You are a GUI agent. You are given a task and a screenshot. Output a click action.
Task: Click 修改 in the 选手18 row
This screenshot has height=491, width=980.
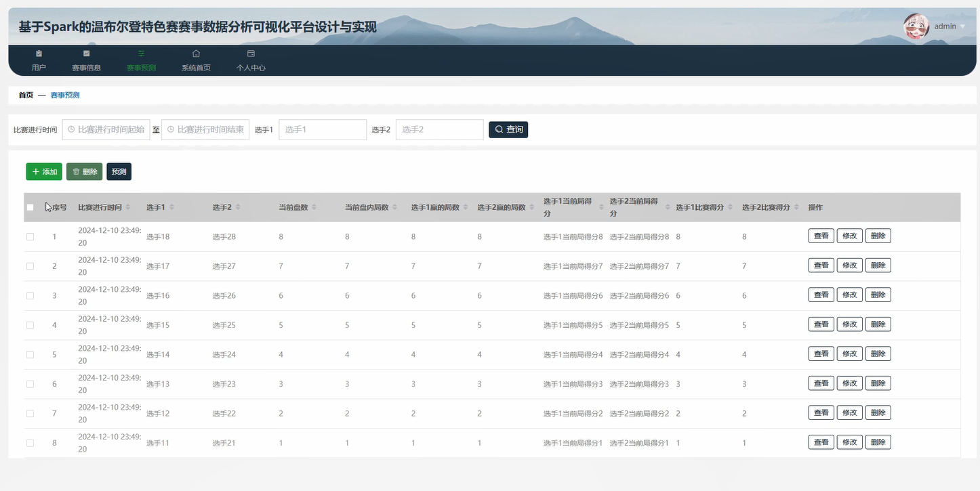click(x=850, y=236)
